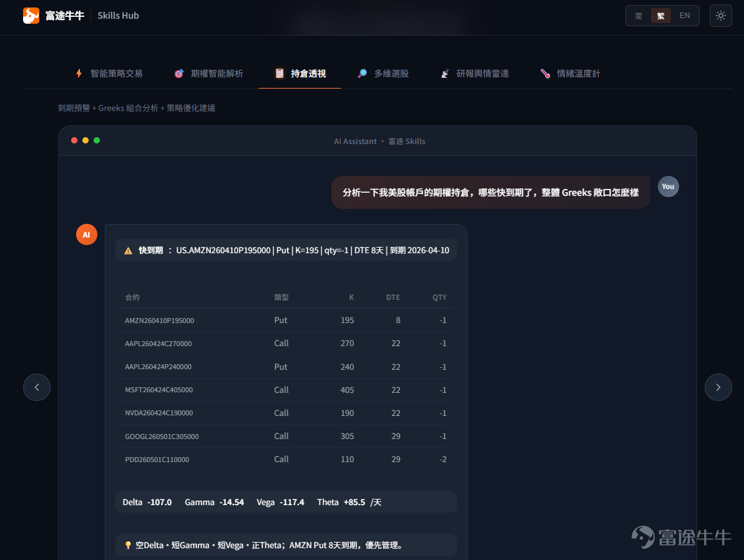The image size is (744, 560).
Task: Click the target icon of 期權智能解析
Action: tap(179, 74)
